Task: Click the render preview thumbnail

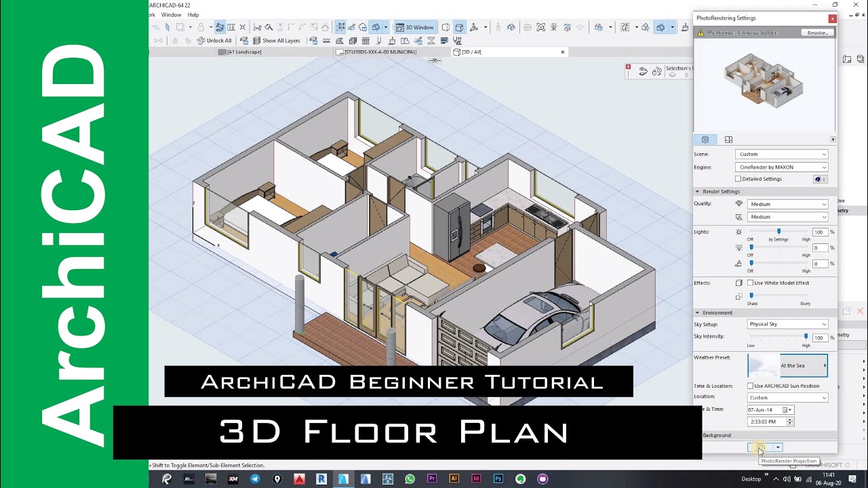Action: [764, 82]
